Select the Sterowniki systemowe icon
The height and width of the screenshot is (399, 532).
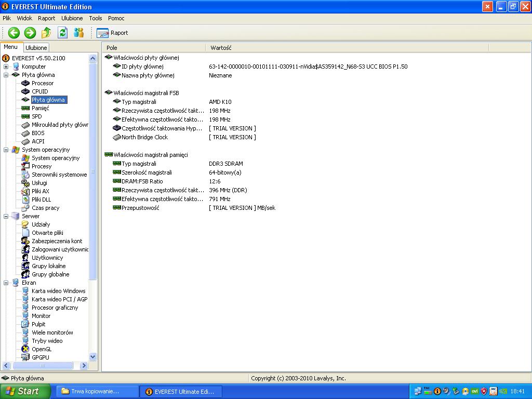(x=25, y=175)
